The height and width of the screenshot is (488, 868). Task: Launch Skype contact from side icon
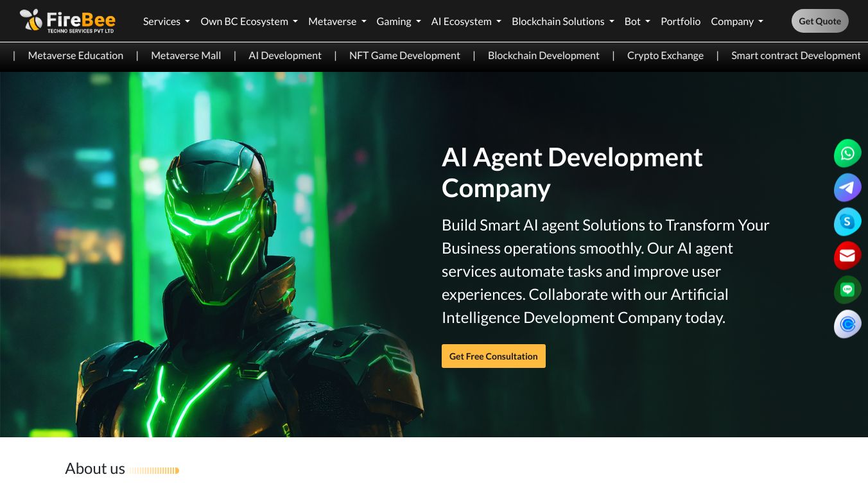tap(847, 222)
